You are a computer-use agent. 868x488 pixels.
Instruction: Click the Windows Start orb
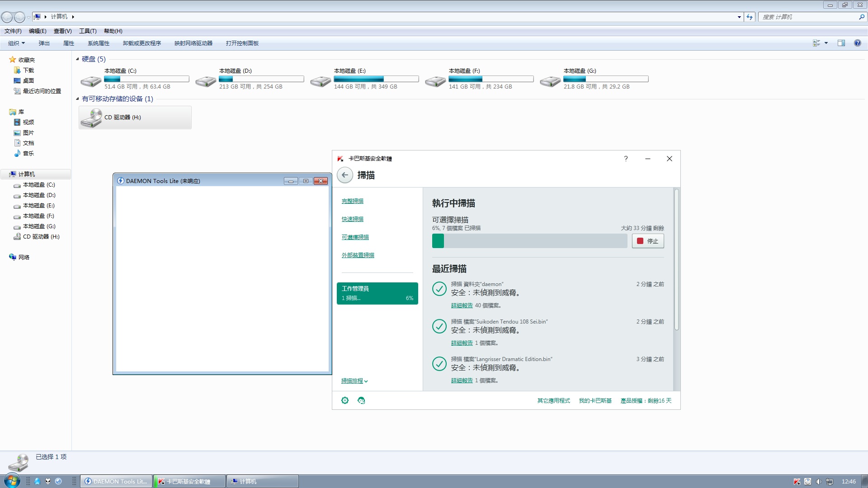point(12,481)
